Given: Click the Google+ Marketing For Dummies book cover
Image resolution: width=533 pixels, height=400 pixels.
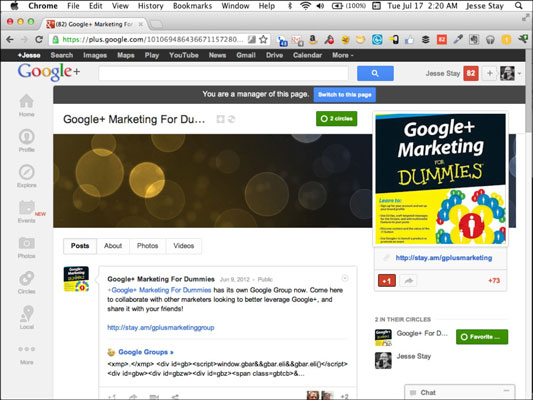Looking at the screenshot, I should tap(441, 179).
